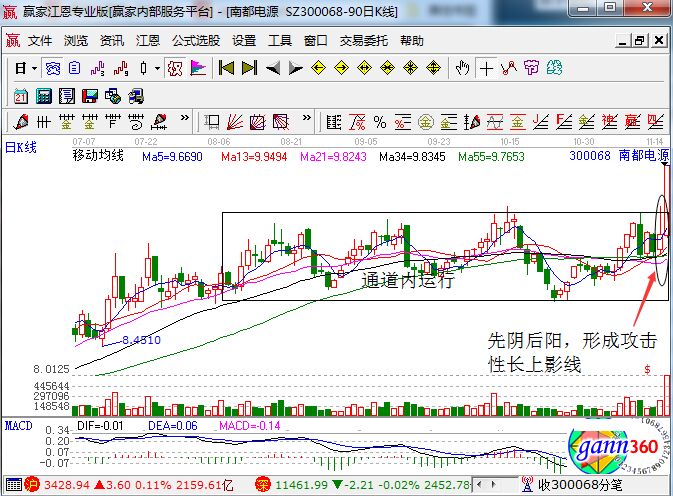Jump to first record with skip-to-start arrow
Viewport: 673px width, 496px height.
tap(227, 68)
